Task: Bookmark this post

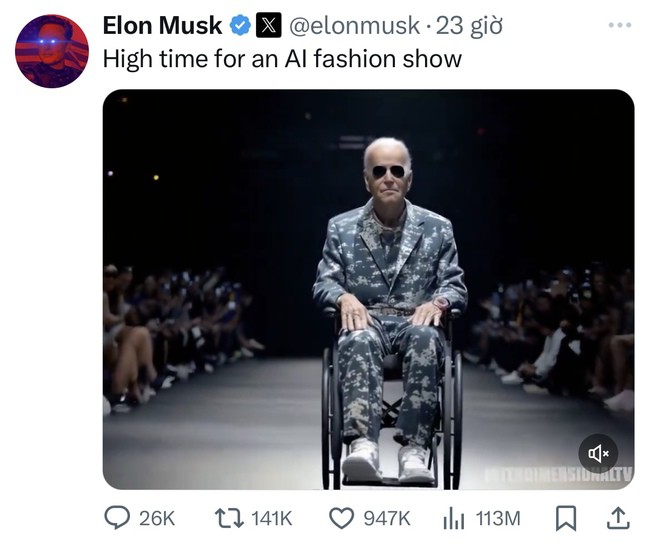Action: point(565,517)
